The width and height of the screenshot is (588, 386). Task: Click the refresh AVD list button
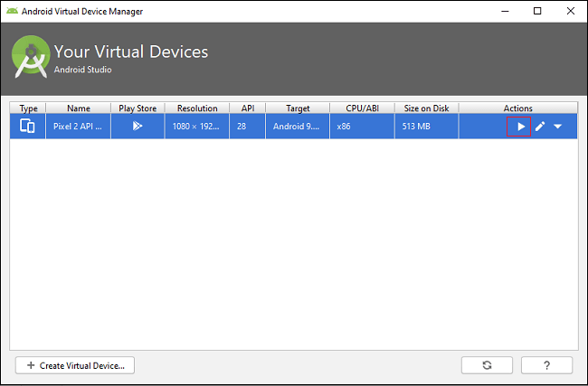click(487, 365)
